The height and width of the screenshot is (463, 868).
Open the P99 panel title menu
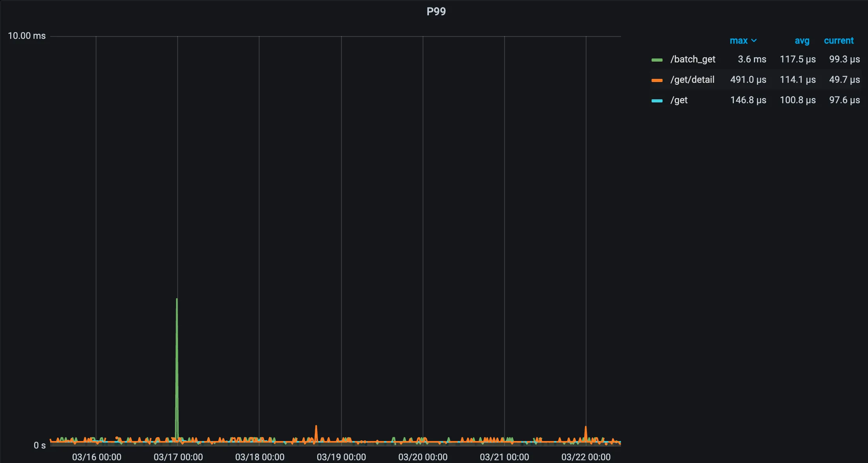(x=436, y=11)
